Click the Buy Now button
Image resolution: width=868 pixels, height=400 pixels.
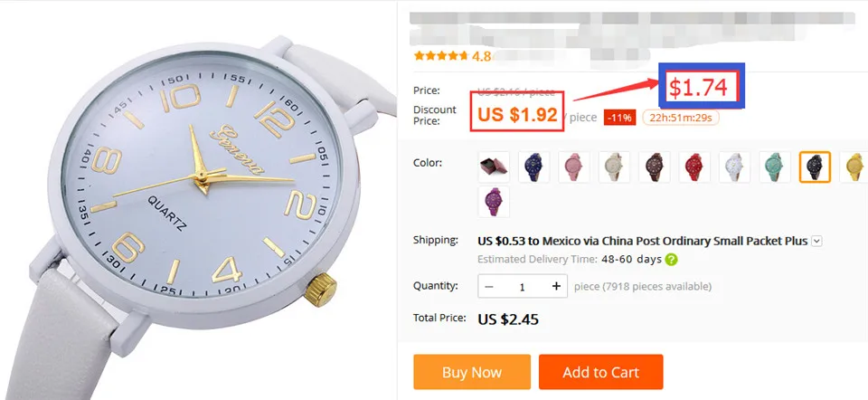[472, 372]
